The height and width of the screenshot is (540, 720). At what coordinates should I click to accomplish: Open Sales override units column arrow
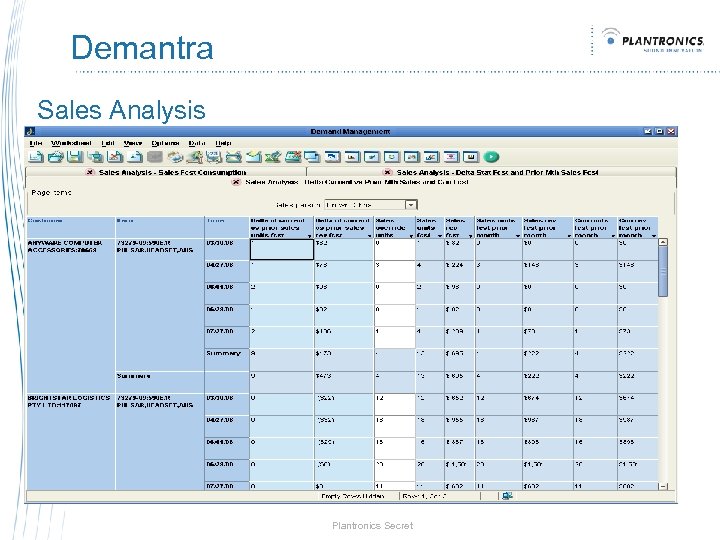click(x=411, y=236)
